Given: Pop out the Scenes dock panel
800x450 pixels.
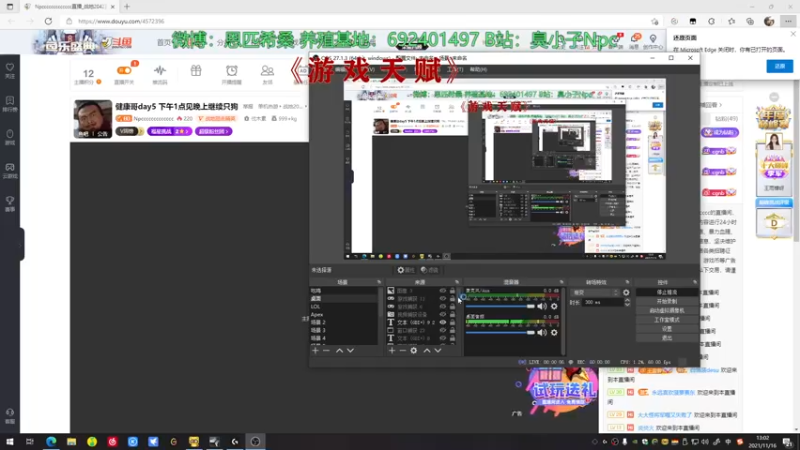Looking at the screenshot, I should coord(379,282).
